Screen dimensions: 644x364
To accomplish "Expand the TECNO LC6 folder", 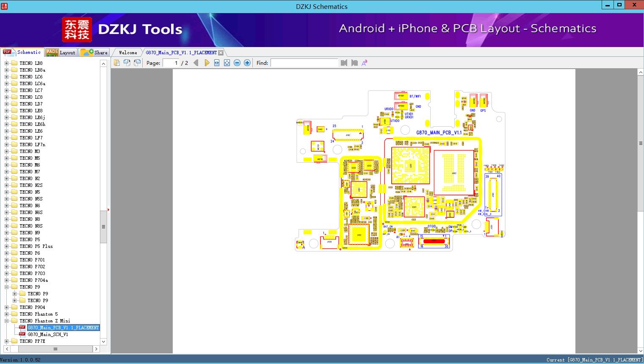I will 6,77.
